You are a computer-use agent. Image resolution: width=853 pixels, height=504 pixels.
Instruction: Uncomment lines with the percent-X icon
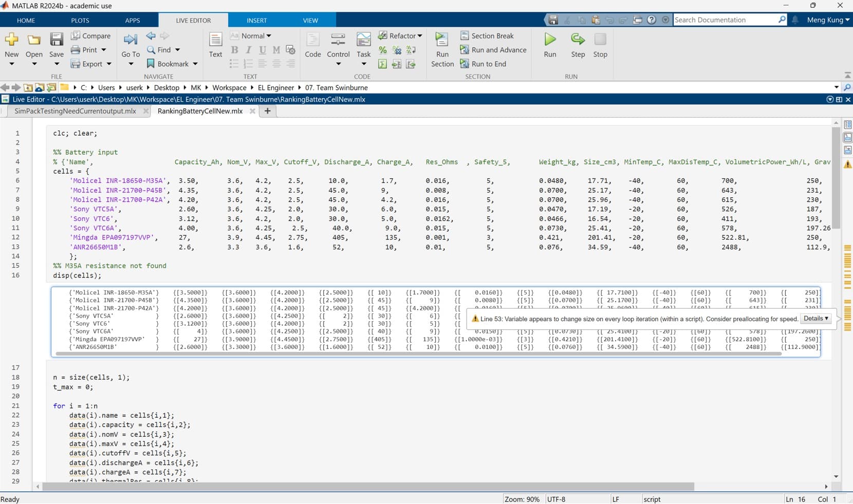pos(397,50)
